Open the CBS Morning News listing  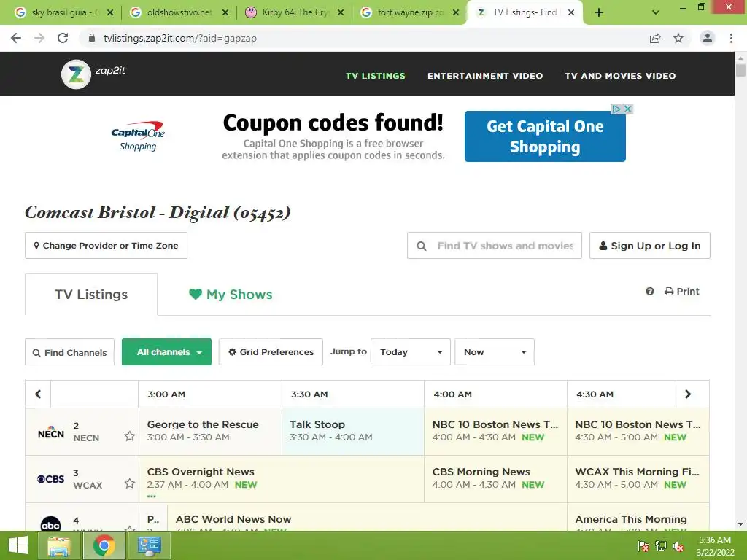coord(495,478)
